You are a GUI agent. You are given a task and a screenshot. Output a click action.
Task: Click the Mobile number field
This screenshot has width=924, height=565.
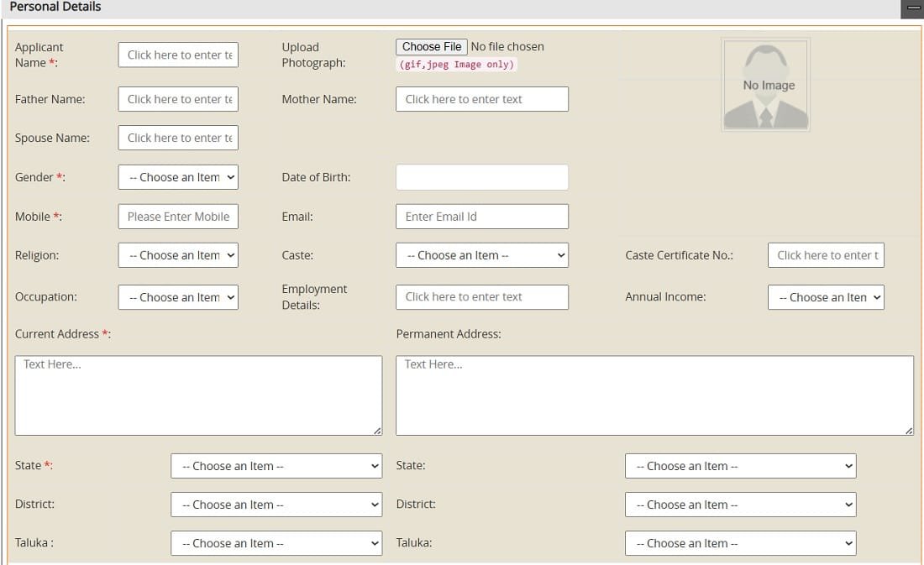178,217
